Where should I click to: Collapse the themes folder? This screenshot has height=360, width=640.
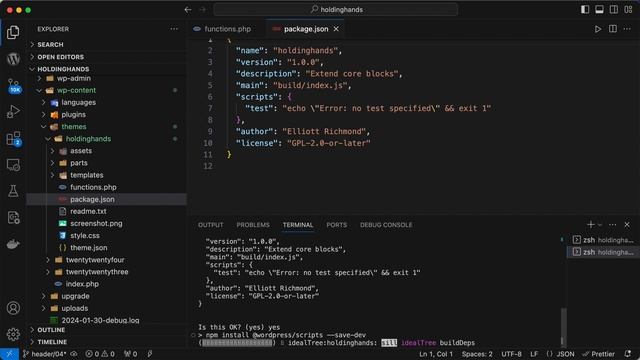(x=106, y=127)
